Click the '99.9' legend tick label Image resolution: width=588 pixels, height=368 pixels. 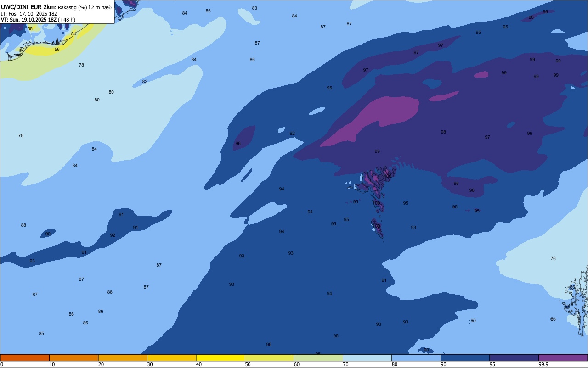[x=543, y=364]
